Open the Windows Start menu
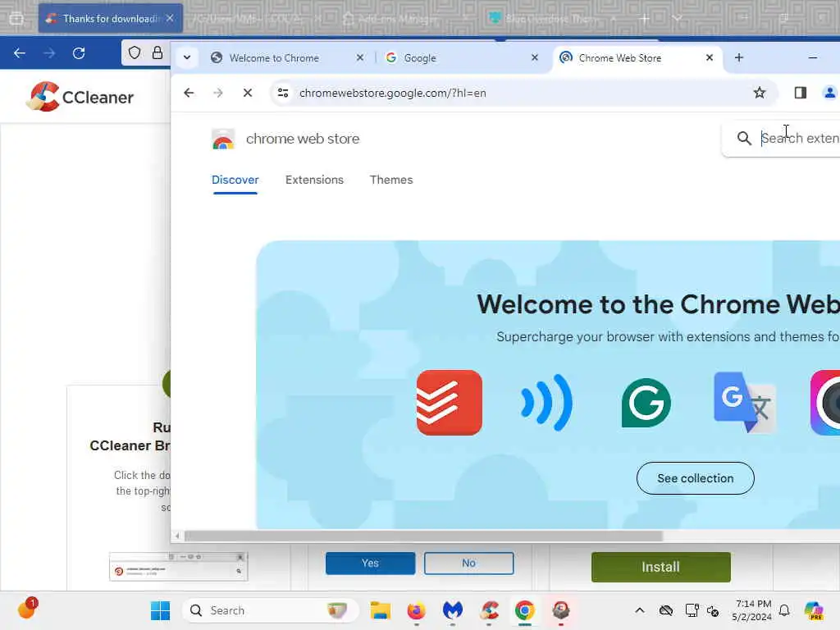The height and width of the screenshot is (630, 840). pos(160,610)
